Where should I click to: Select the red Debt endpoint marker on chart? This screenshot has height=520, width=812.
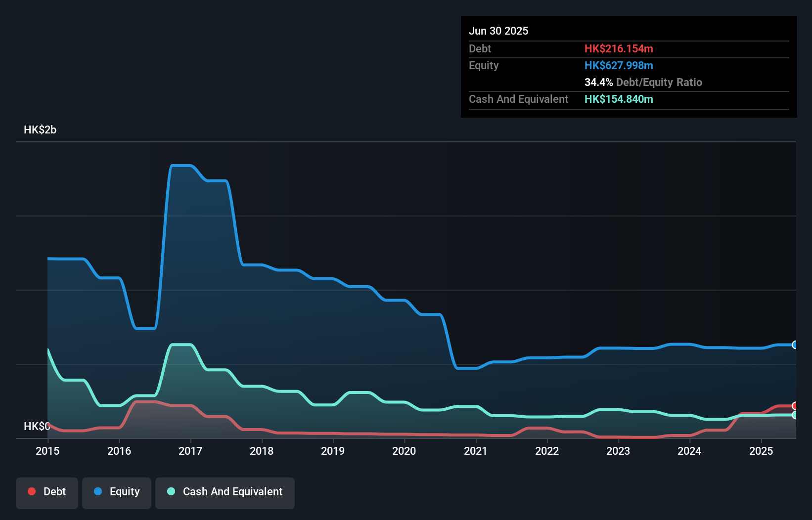795,406
